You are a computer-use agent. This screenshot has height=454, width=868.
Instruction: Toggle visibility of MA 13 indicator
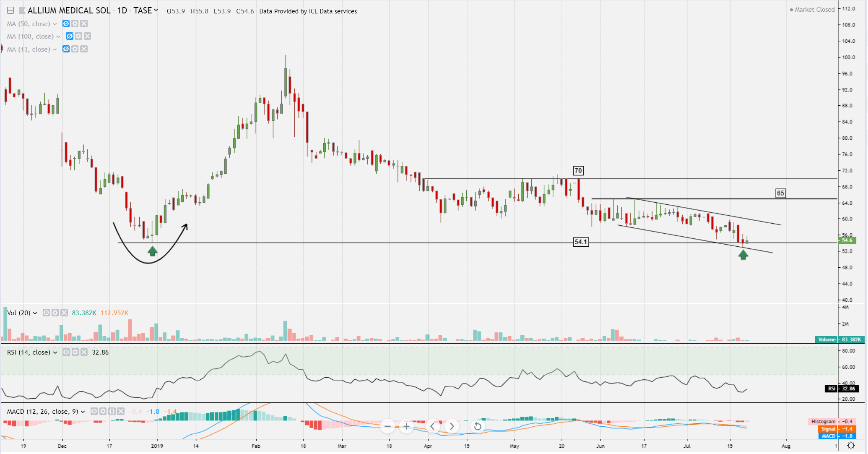[66, 49]
